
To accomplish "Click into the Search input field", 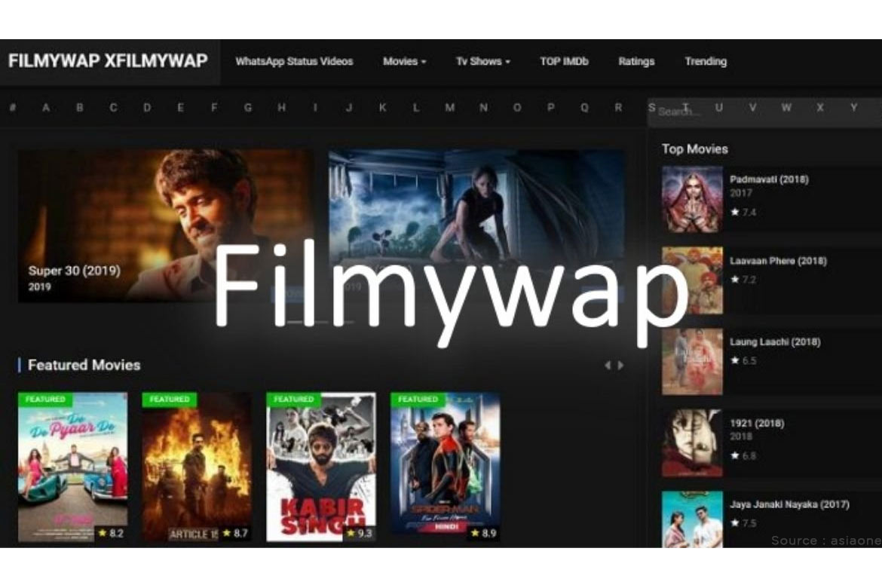I will [x=765, y=112].
